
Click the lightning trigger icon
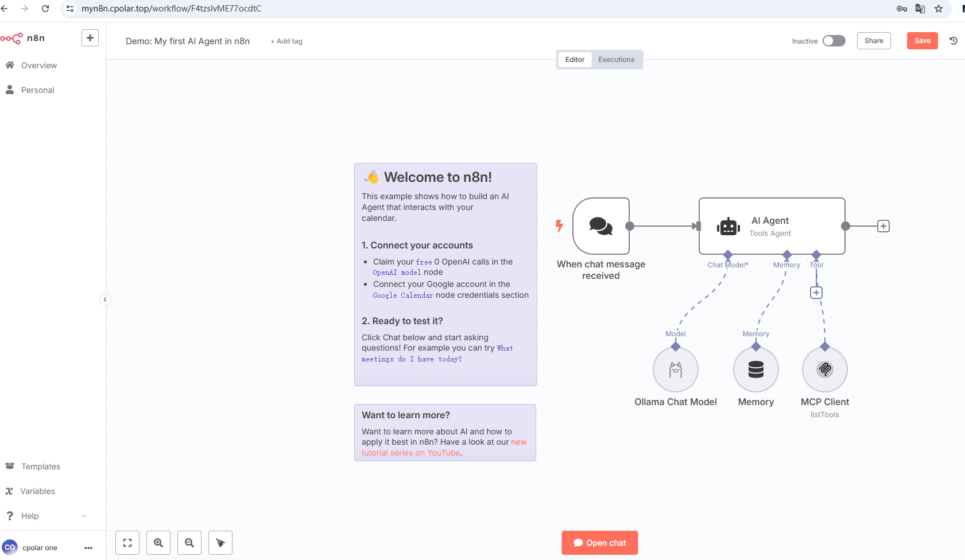(x=559, y=226)
